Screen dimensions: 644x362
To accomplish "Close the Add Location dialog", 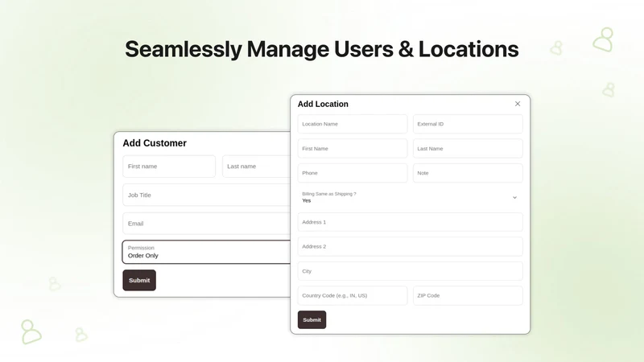I will pos(518,104).
